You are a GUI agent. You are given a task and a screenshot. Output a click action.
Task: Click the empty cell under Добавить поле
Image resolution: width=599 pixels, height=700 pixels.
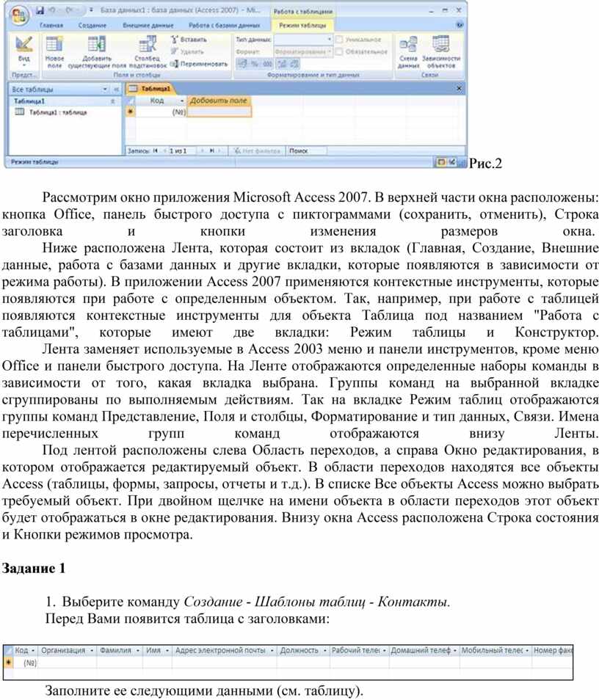click(219, 112)
